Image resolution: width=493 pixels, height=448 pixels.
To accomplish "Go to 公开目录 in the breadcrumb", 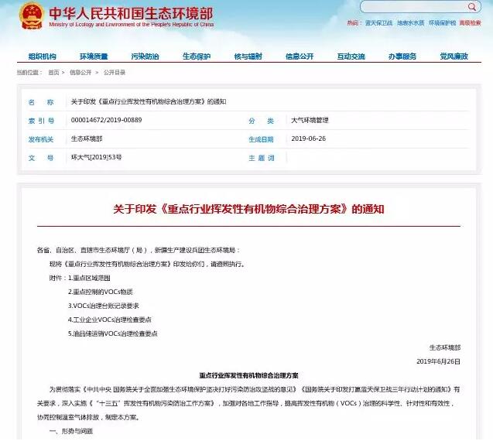I will click(115, 73).
